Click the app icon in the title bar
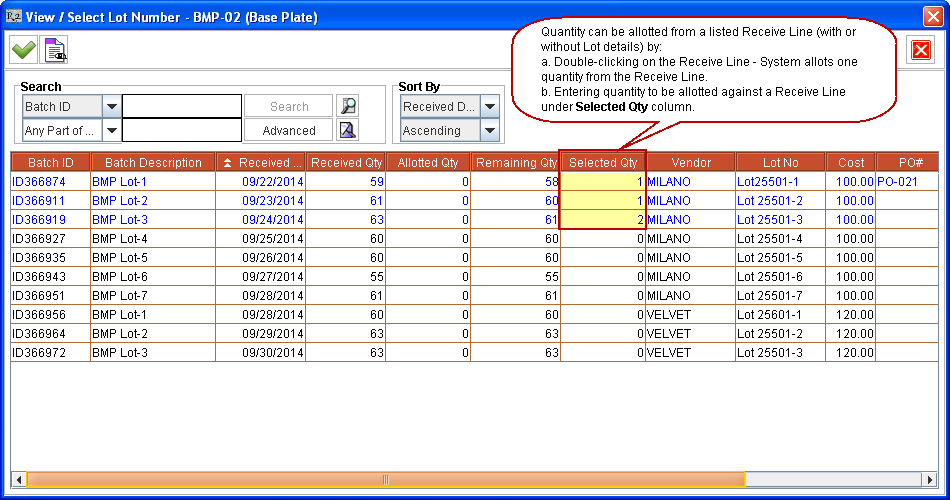This screenshot has height=500, width=950. (x=13, y=16)
